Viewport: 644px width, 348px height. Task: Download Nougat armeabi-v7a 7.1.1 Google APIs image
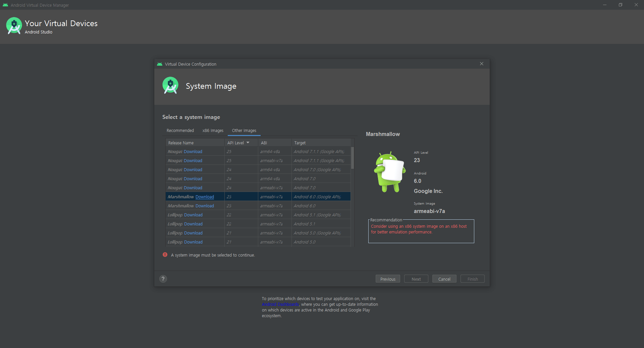click(193, 161)
